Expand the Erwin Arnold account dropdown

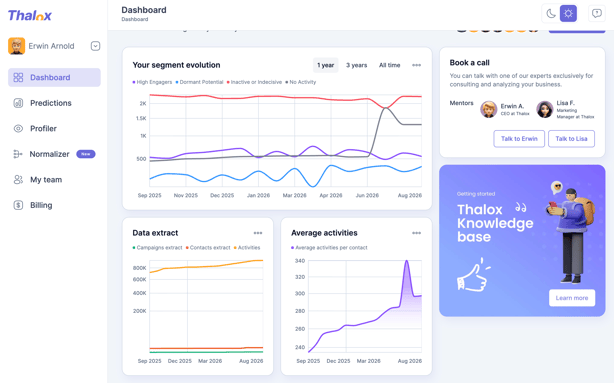point(95,46)
